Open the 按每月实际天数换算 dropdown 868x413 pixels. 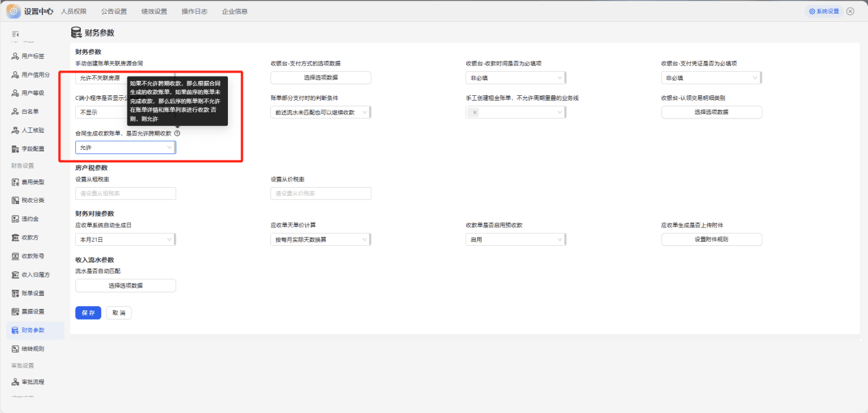point(321,240)
